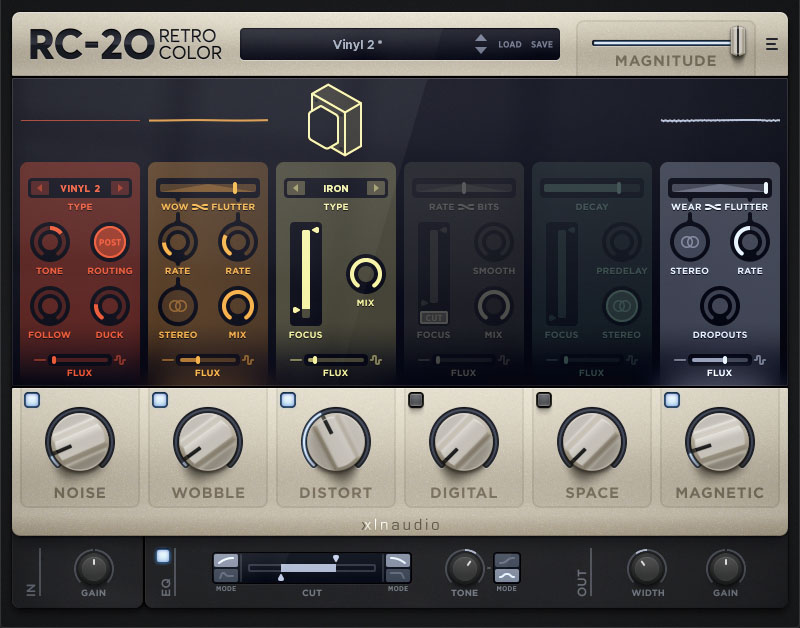This screenshot has height=628, width=800.
Task: Disable the MAGNETIC module power toggle
Action: pyautogui.click(x=672, y=400)
